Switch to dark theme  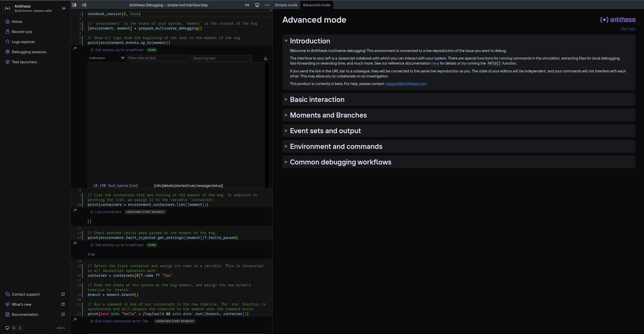(20, 328)
